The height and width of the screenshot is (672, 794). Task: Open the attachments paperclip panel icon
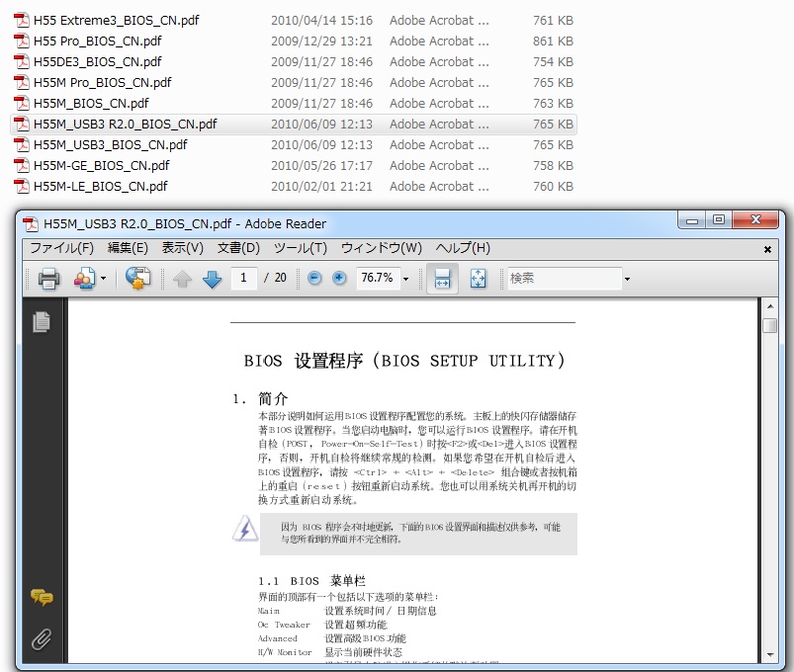click(42, 639)
